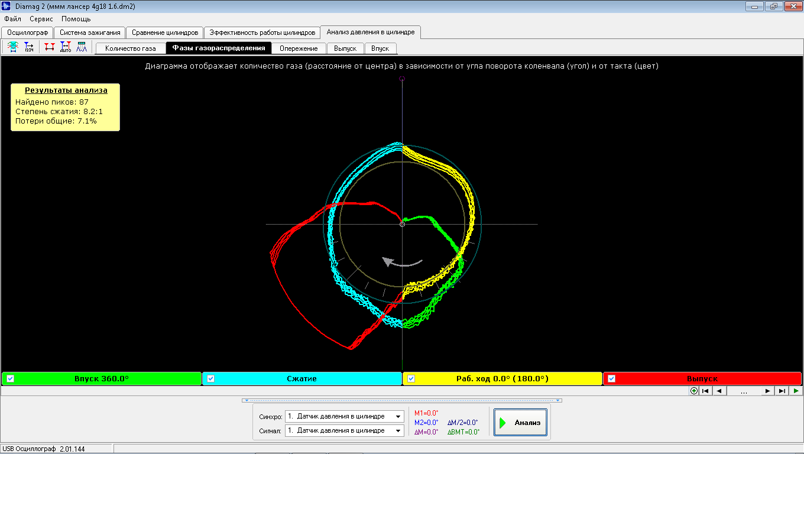Open the Опережение sub-tab
The image size is (804, 532).
point(299,48)
